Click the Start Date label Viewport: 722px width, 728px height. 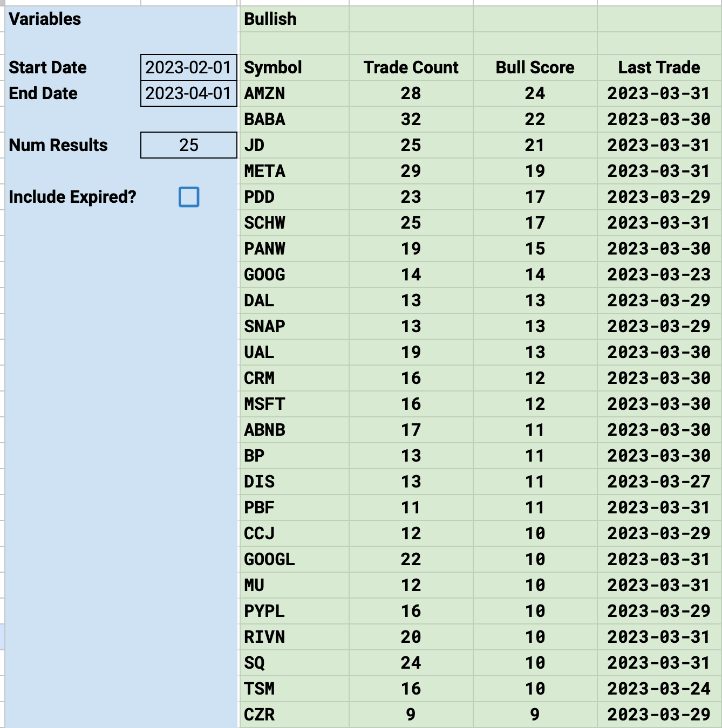[47, 67]
